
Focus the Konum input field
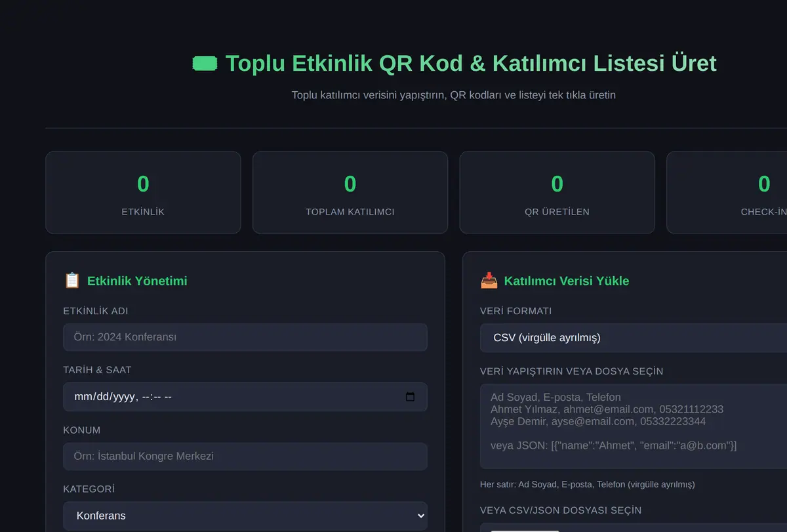(245, 457)
